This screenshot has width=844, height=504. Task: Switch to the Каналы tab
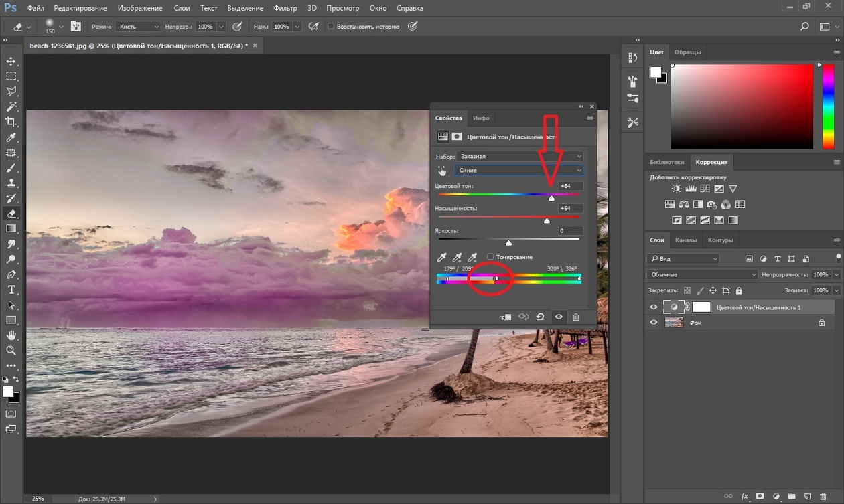point(686,240)
